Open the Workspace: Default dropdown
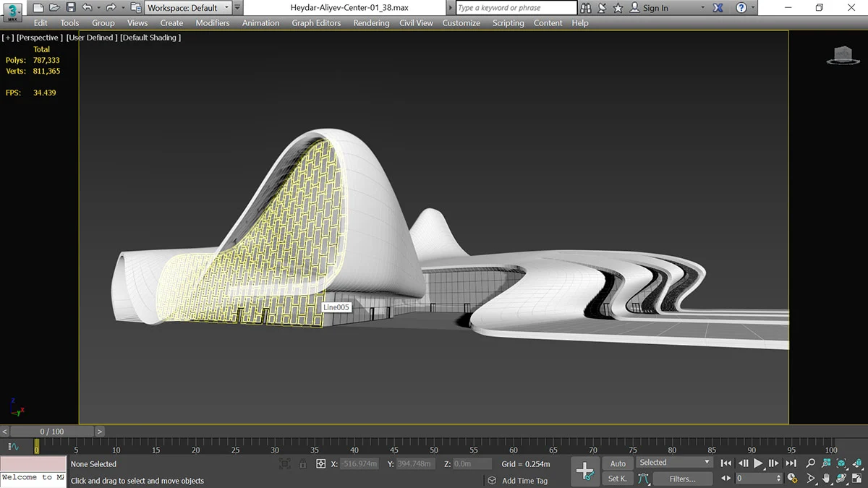Screen dimensions: 868x488 (188, 8)
